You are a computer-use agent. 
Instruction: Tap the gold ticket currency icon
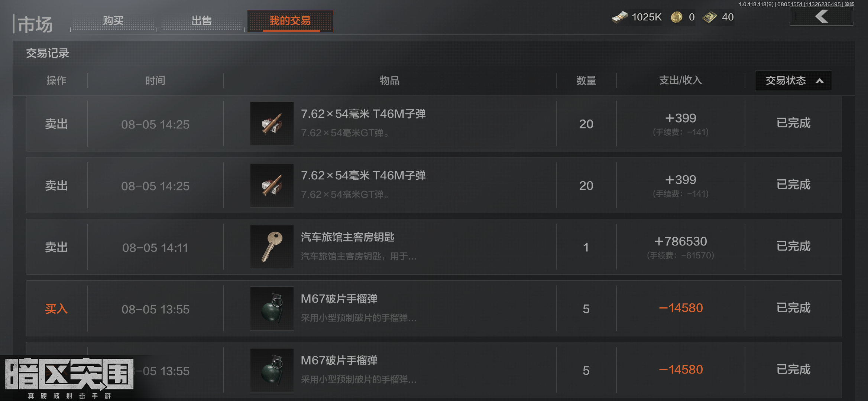(x=710, y=17)
